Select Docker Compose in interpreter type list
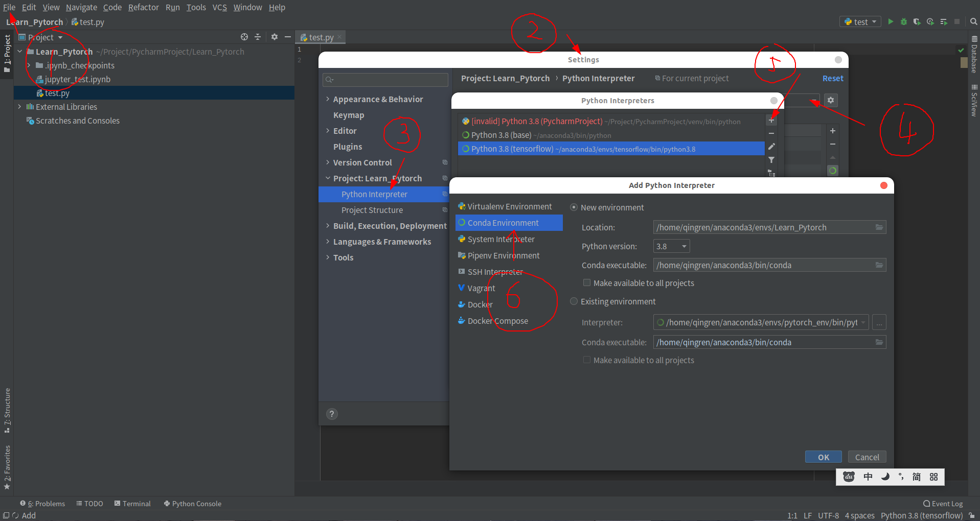980x521 pixels. pyautogui.click(x=509, y=321)
